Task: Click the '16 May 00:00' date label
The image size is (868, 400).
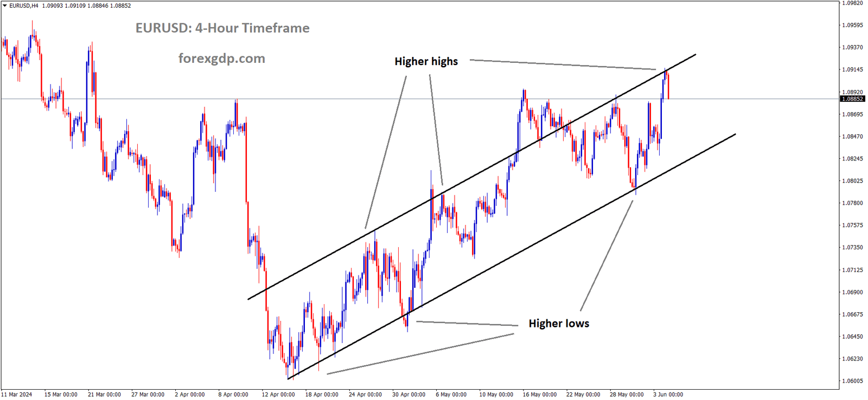Action: tap(539, 395)
